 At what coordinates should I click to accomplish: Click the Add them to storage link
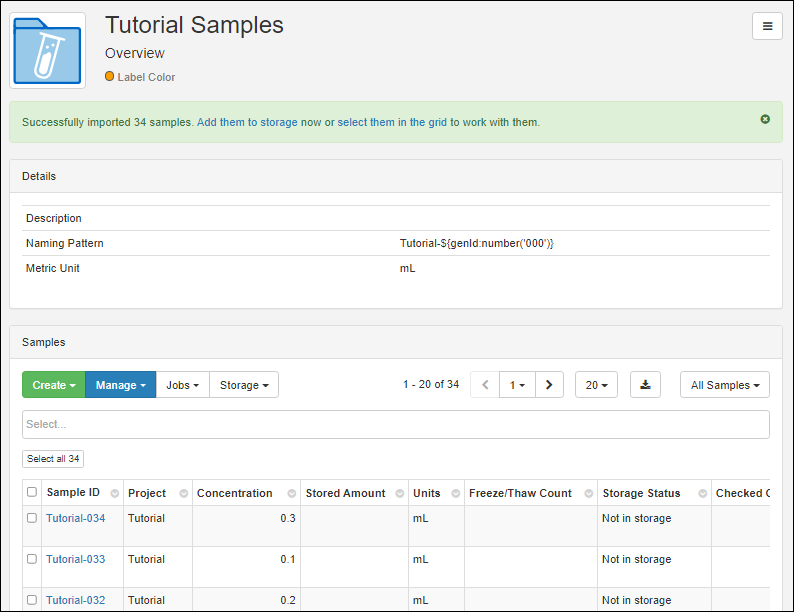coord(247,122)
